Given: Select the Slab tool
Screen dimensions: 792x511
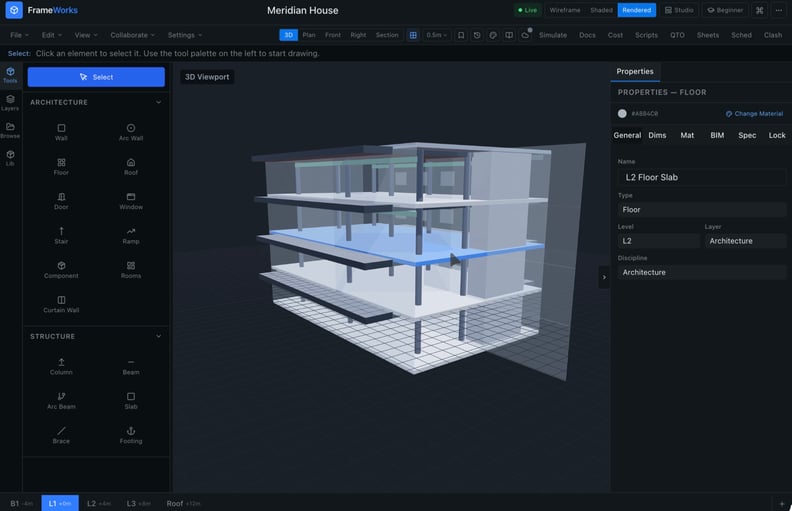Looking at the screenshot, I should tap(131, 400).
